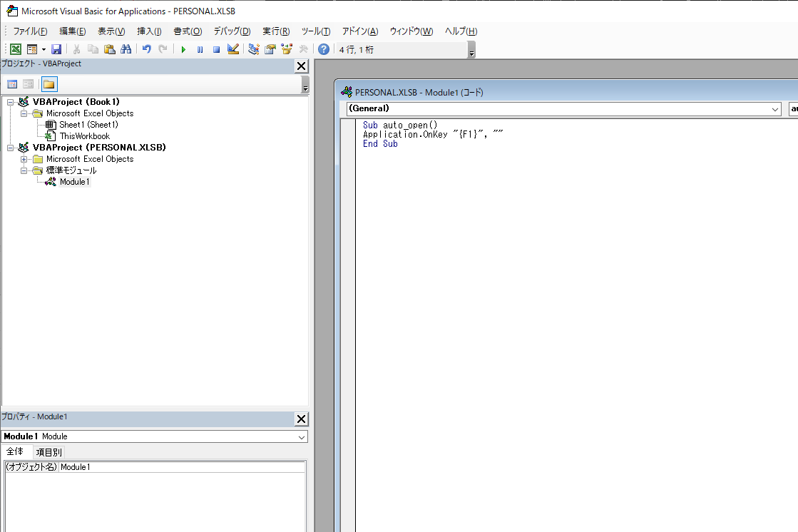Undo the last edit
The image size is (798, 532).
[147, 49]
